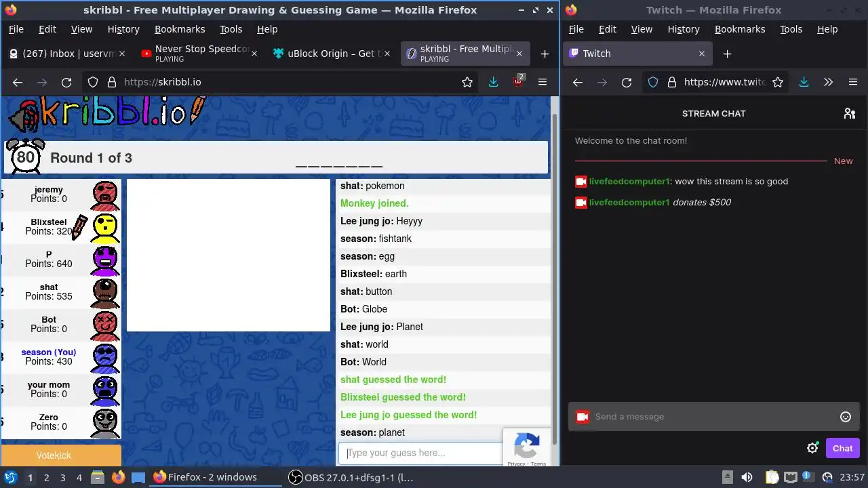Open the file manager drawer icon in taskbar

pos(97,477)
